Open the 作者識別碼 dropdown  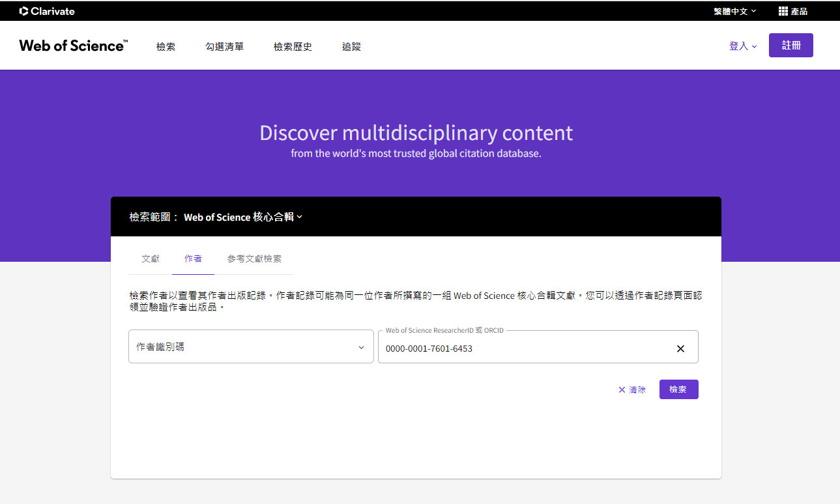[x=251, y=346]
